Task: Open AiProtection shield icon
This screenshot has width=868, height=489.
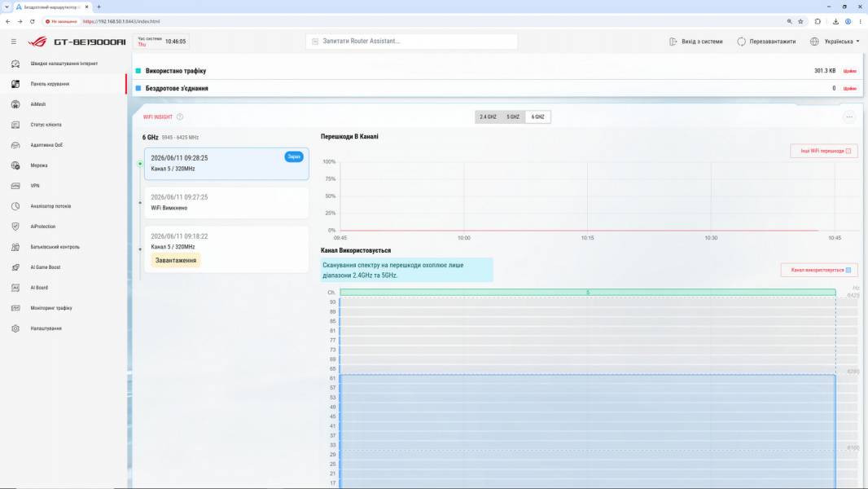Action: [x=15, y=227]
